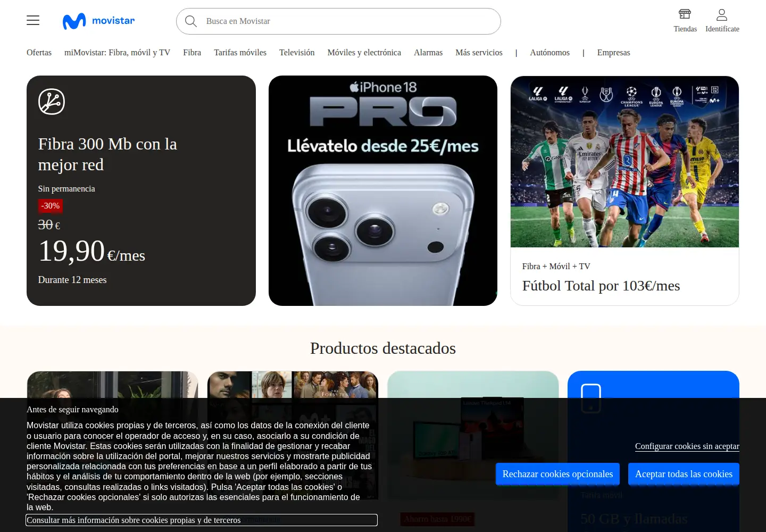Screen dimensions: 766x532
Task: Select Televisión in the navigation bar
Action: tap(297, 53)
